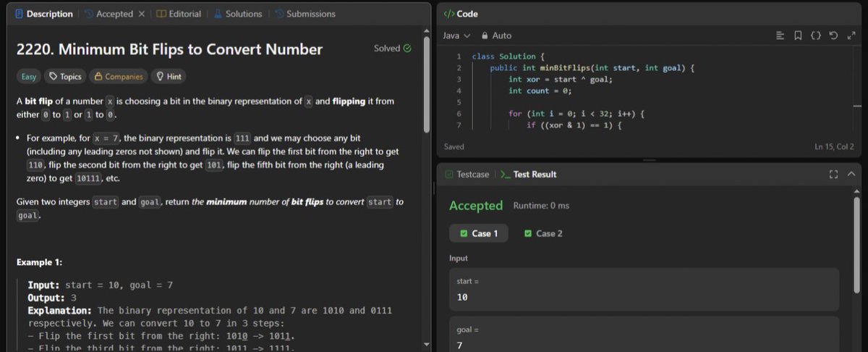The height and width of the screenshot is (352, 868).
Task: Click the minBitFlips method signature line
Action: (x=592, y=68)
